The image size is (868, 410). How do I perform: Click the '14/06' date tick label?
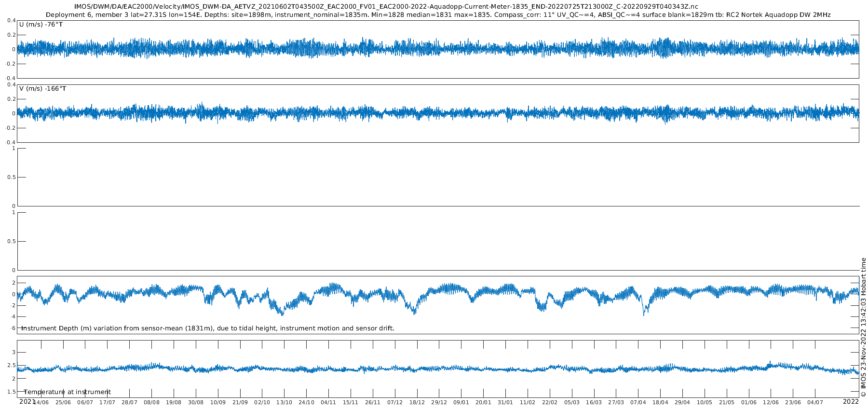point(41,402)
